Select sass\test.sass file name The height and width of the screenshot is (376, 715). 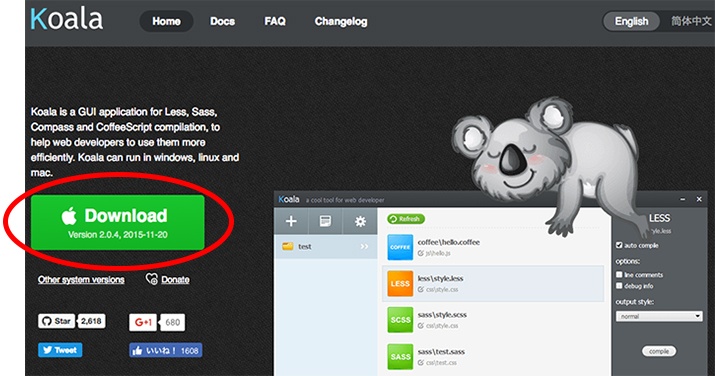[x=441, y=352]
